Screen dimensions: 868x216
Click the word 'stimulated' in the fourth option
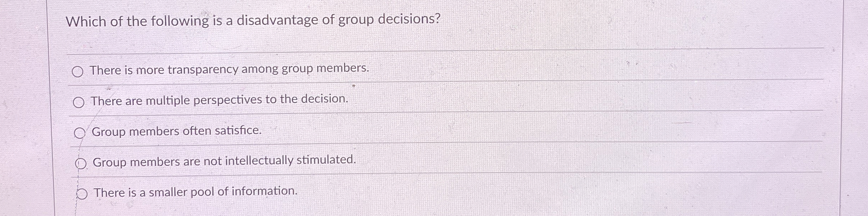[326, 159]
